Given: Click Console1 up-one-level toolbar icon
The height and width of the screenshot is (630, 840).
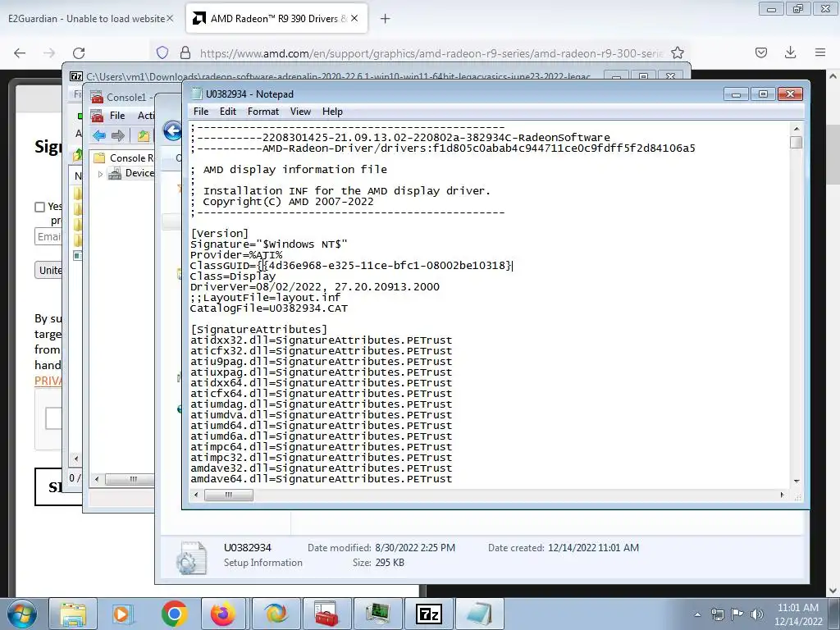Looking at the screenshot, I should tap(143, 135).
